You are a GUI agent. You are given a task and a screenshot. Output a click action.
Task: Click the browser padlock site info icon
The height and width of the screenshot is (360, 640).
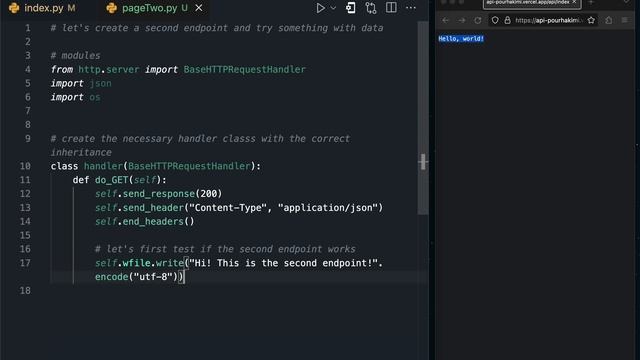point(507,20)
